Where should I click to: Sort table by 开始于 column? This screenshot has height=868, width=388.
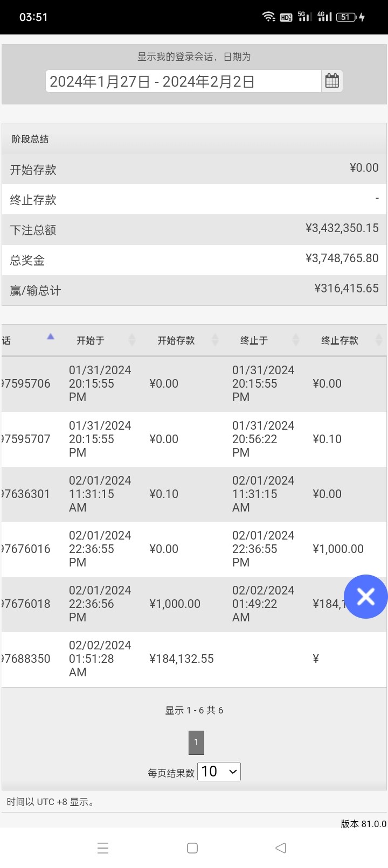pos(91,340)
